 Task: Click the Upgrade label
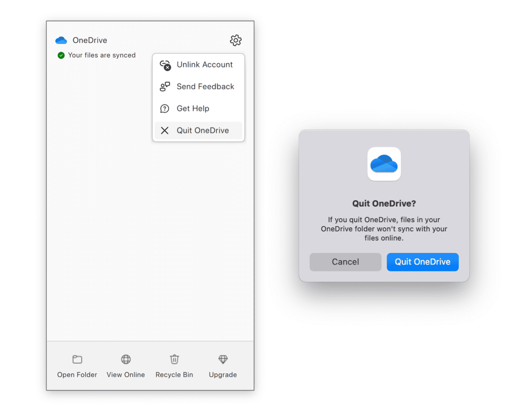tap(223, 375)
